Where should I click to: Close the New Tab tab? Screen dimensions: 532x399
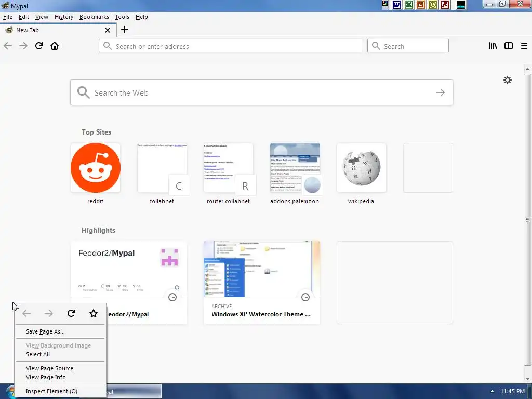coord(108,30)
